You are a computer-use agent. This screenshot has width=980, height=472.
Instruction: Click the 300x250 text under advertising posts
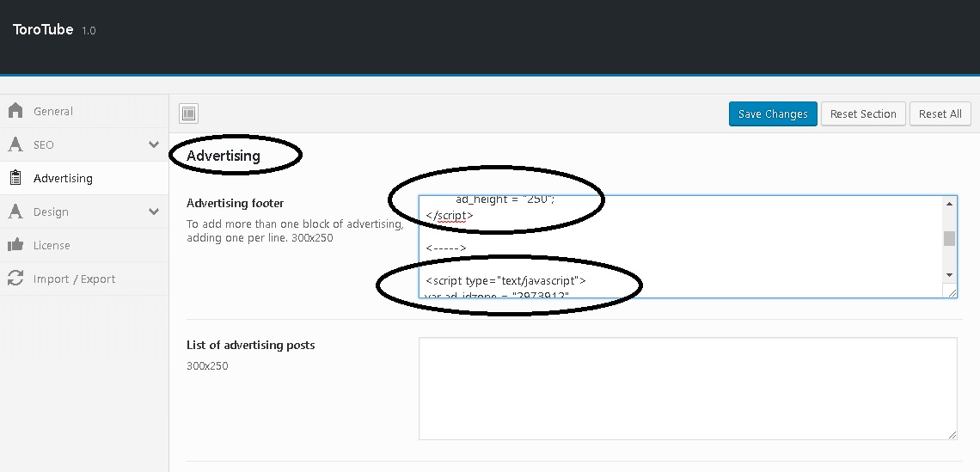(207, 365)
